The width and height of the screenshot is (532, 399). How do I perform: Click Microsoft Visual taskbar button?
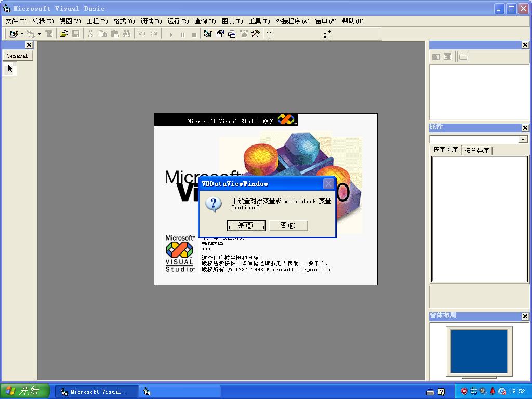[96, 392]
